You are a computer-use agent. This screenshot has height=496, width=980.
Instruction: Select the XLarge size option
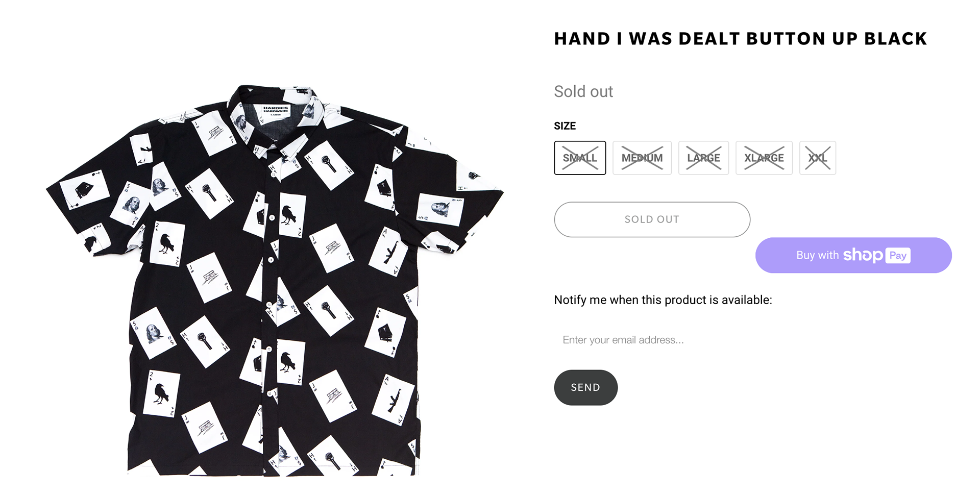pyautogui.click(x=764, y=158)
